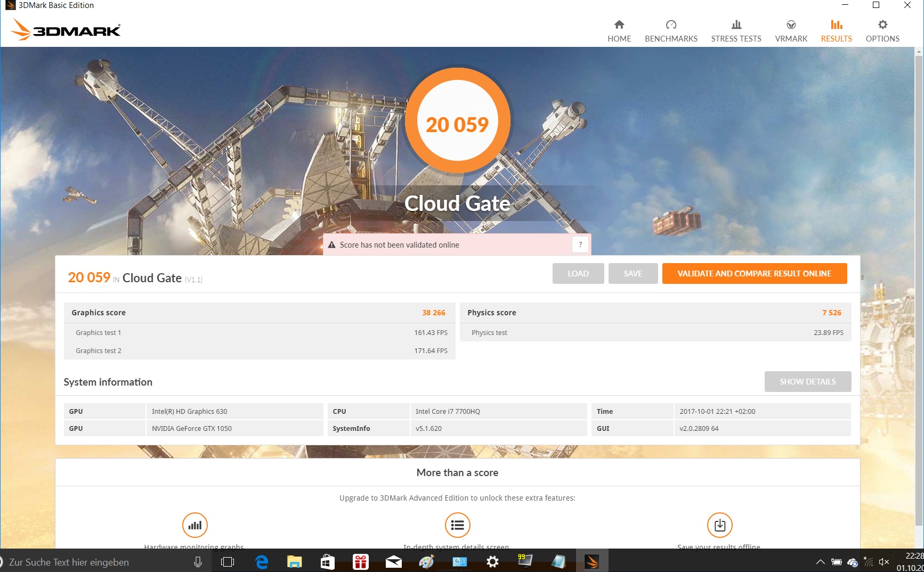924x572 pixels.
Task: Open File Explorer from the taskbar
Action: [295, 562]
